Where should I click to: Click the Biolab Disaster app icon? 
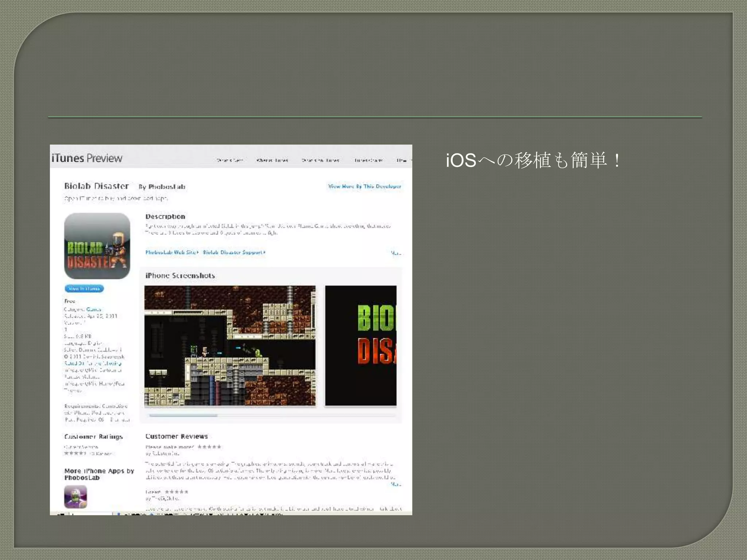(97, 246)
